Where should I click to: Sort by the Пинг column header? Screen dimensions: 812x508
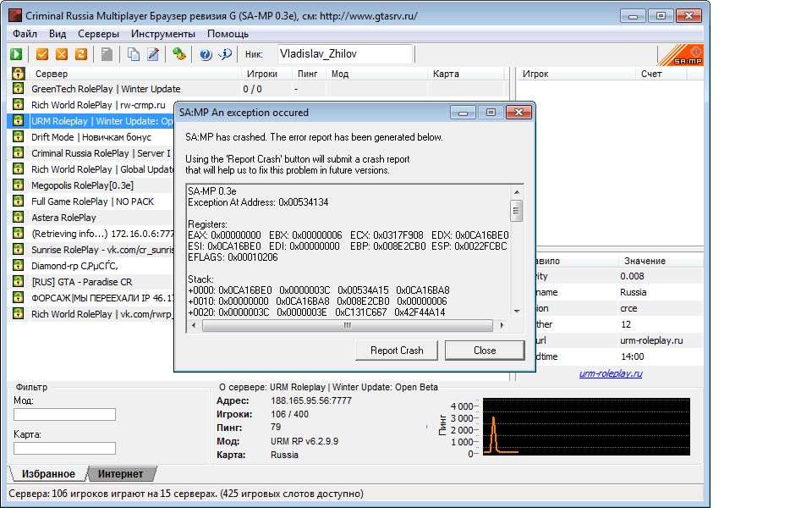(x=309, y=74)
